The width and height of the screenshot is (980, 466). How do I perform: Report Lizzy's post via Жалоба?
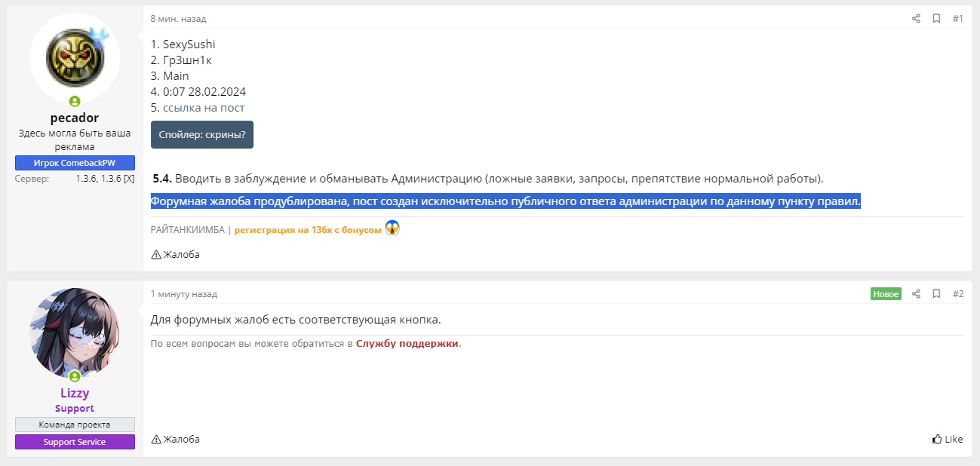click(x=176, y=439)
